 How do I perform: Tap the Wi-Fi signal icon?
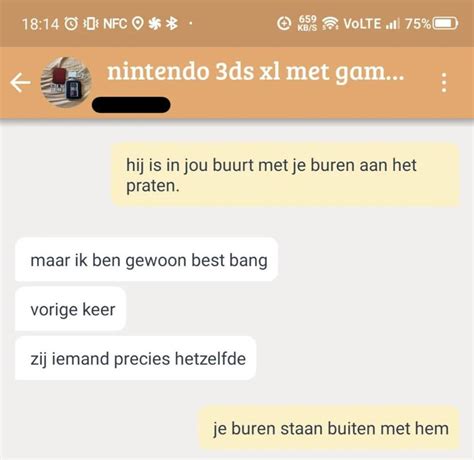330,24
